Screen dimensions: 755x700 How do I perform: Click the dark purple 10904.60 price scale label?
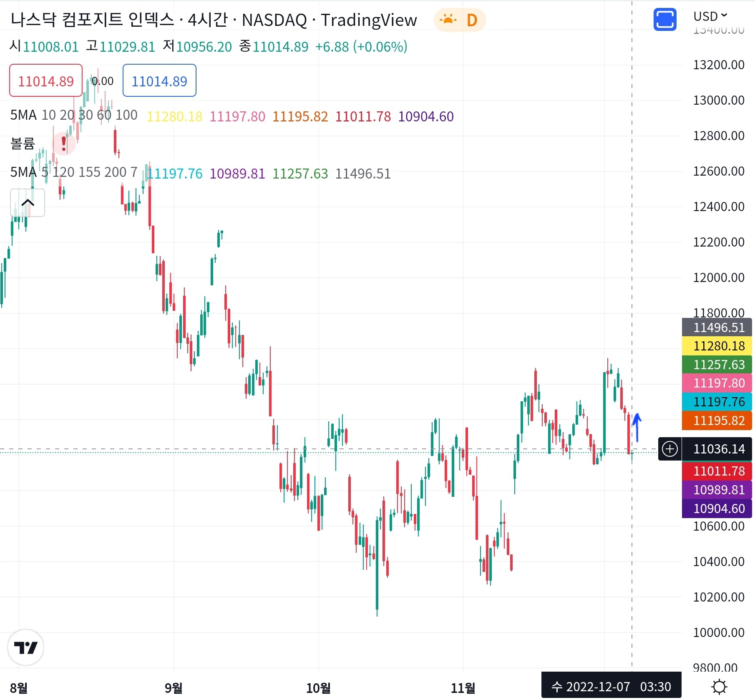[717, 509]
